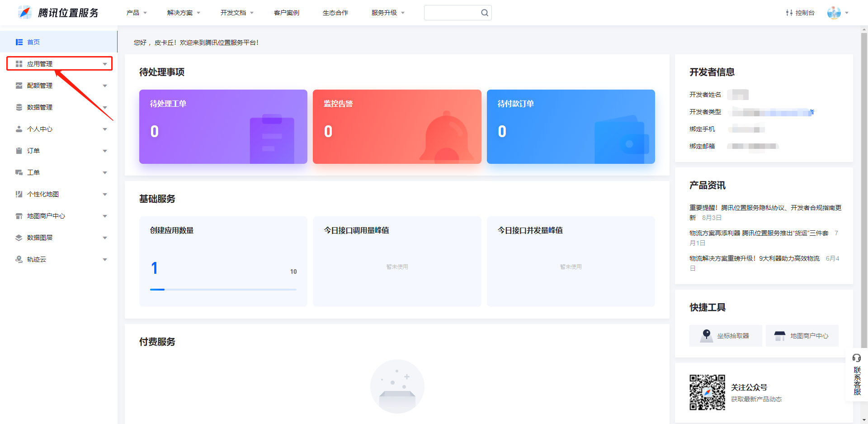Expand the 数据图层 dropdown arrow
Viewport: 868px width, 424px height.
pyautogui.click(x=105, y=238)
